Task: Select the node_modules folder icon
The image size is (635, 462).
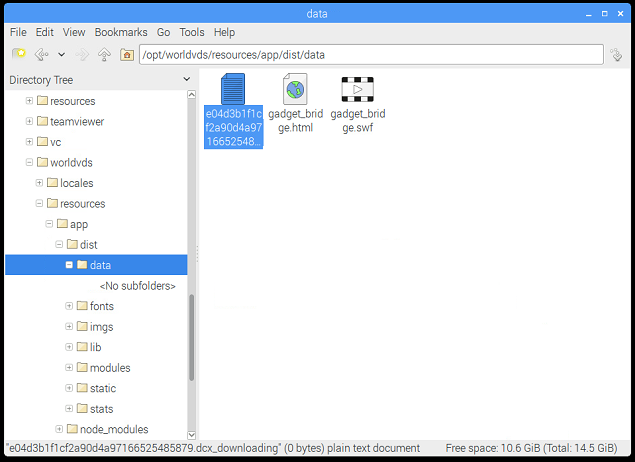Action: [72, 428]
